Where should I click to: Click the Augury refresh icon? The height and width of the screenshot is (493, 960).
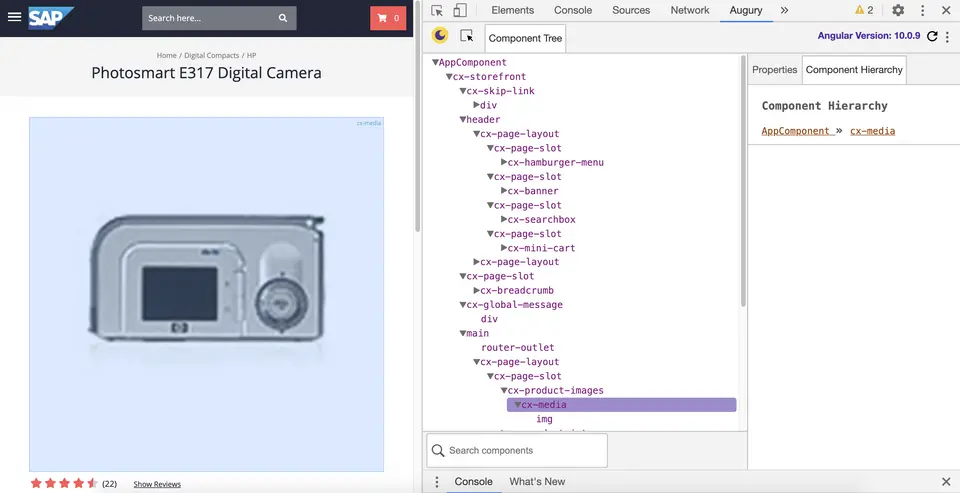pyautogui.click(x=932, y=36)
